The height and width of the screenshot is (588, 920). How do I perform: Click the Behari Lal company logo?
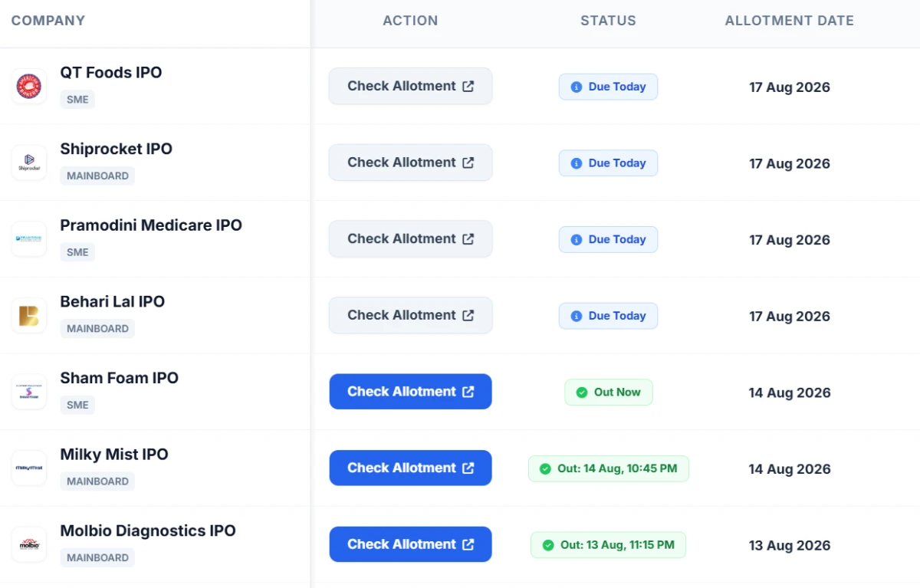29,315
